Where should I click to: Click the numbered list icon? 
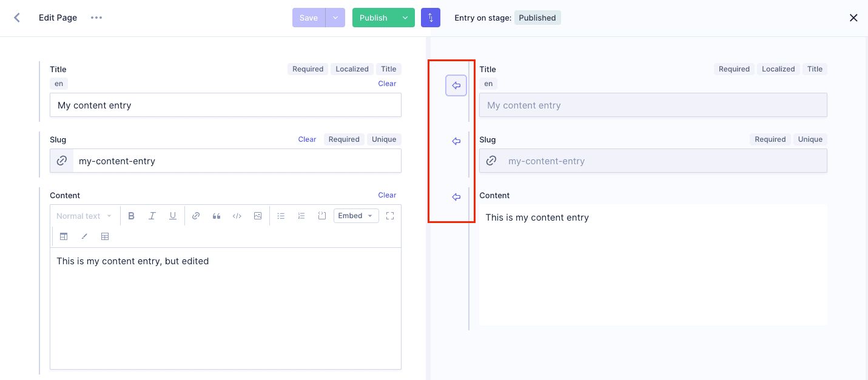(x=301, y=216)
